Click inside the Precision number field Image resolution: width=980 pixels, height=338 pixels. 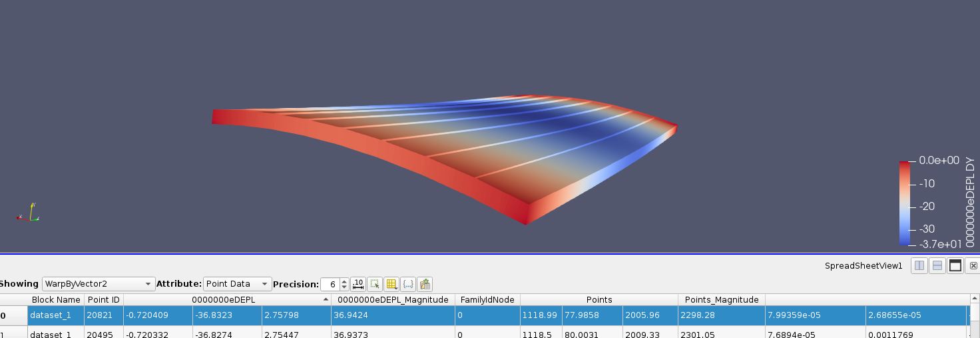[x=330, y=284]
